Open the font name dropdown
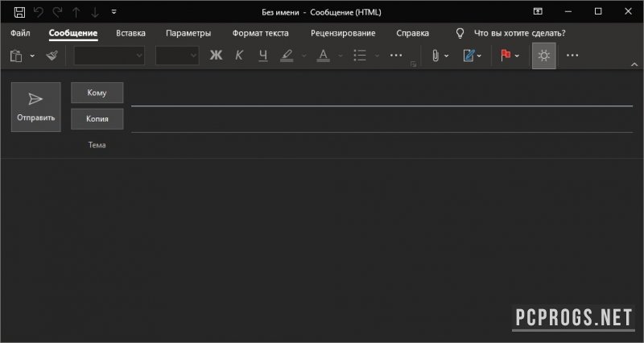The image size is (644, 343). click(x=109, y=56)
